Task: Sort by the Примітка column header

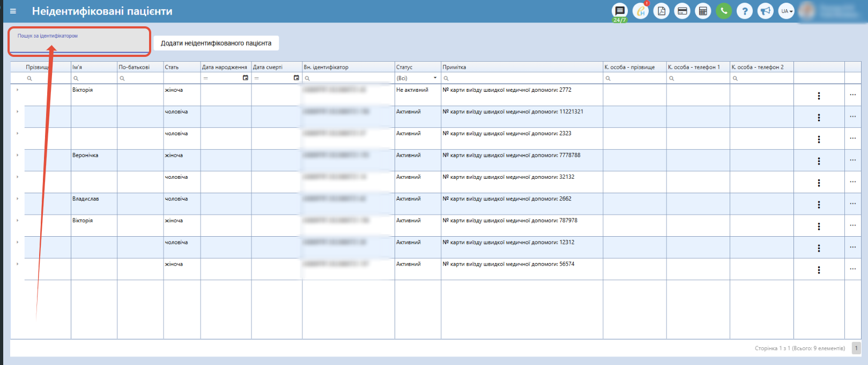Action: click(522, 67)
